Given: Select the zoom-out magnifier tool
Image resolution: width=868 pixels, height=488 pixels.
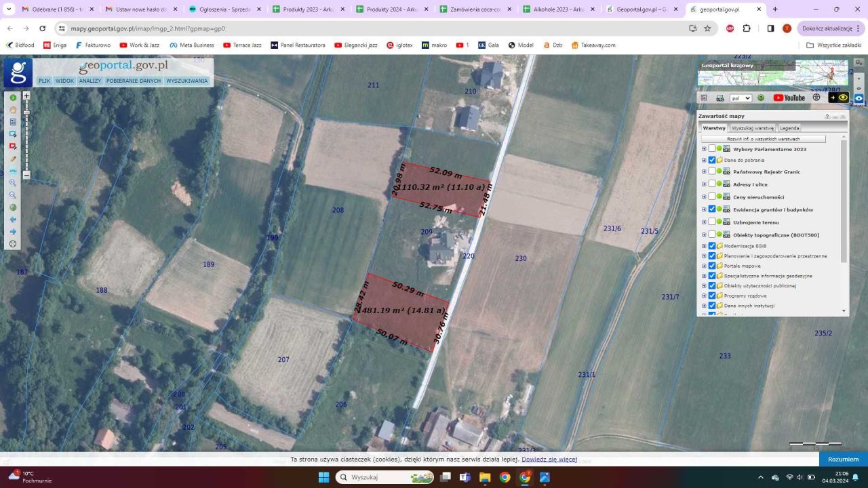Looking at the screenshot, I should pyautogui.click(x=13, y=195).
